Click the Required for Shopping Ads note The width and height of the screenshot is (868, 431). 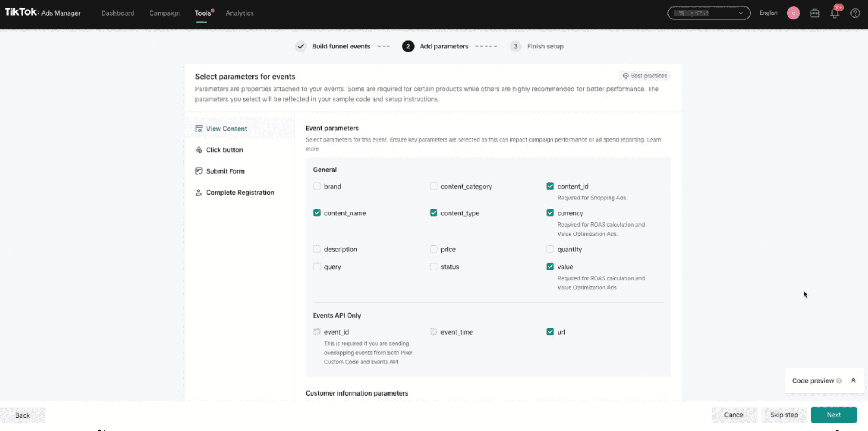pyautogui.click(x=592, y=198)
